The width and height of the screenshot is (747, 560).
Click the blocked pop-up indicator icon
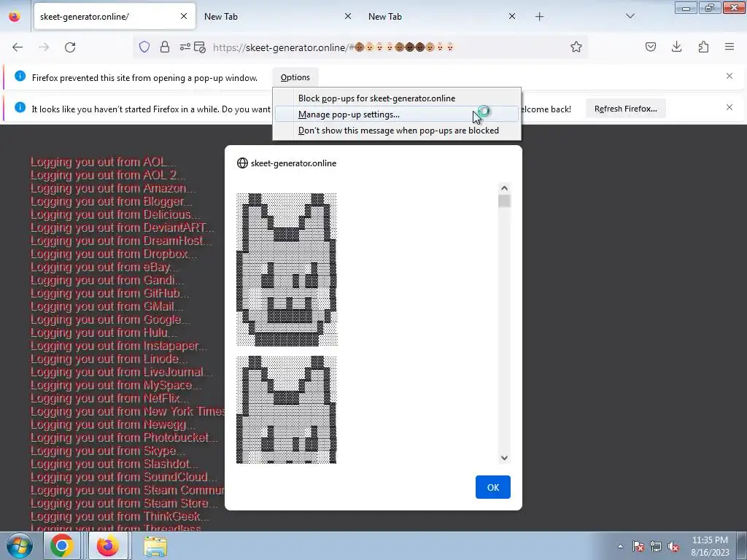coord(200,47)
